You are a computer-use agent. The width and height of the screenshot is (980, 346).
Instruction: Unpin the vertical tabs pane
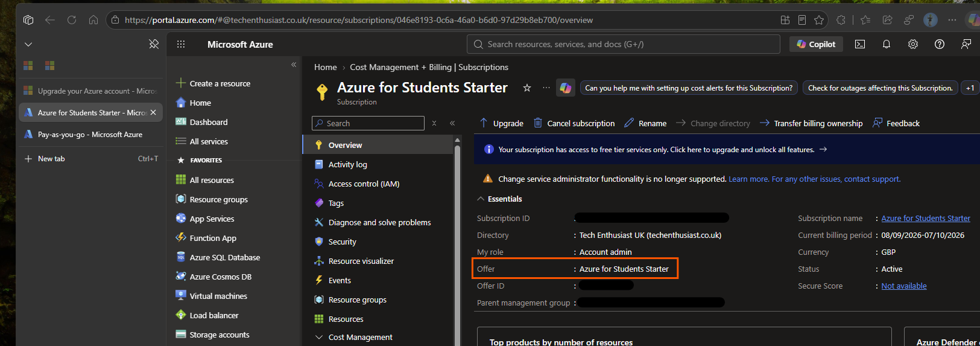154,44
